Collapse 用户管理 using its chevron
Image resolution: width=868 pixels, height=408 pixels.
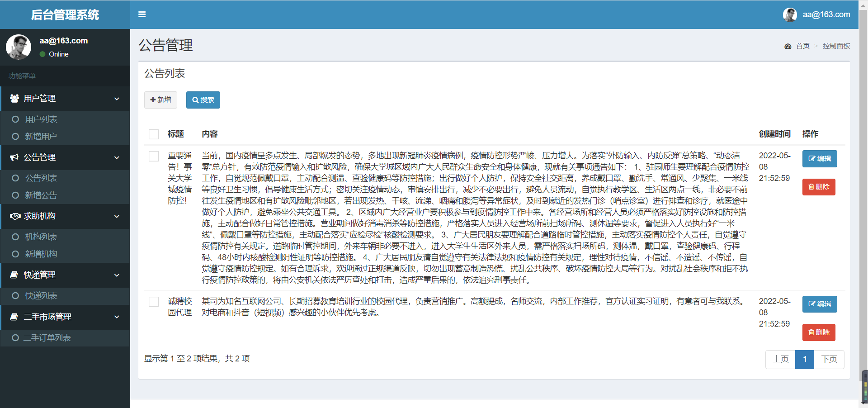[117, 99]
